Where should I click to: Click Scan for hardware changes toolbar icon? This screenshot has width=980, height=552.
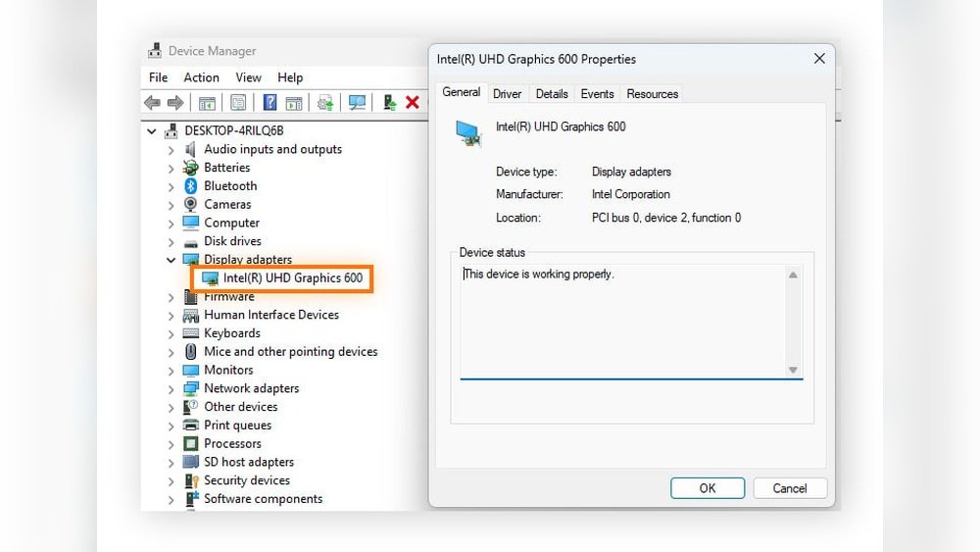[357, 103]
